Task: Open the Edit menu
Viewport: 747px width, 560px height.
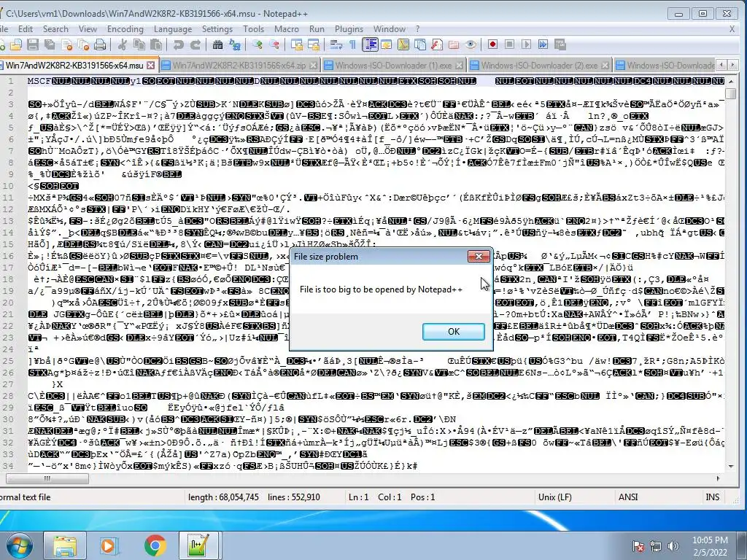Action: 26,29
